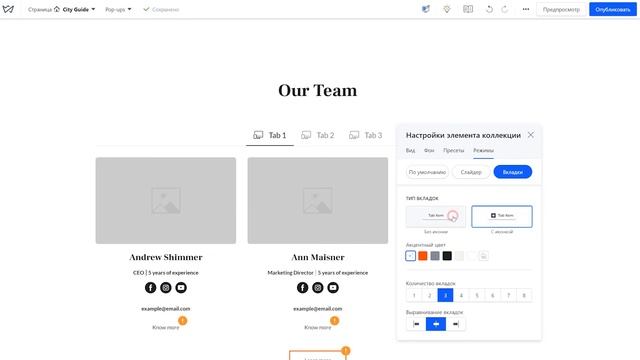Select the Our Team heading
The image size is (640, 360).
click(x=318, y=90)
